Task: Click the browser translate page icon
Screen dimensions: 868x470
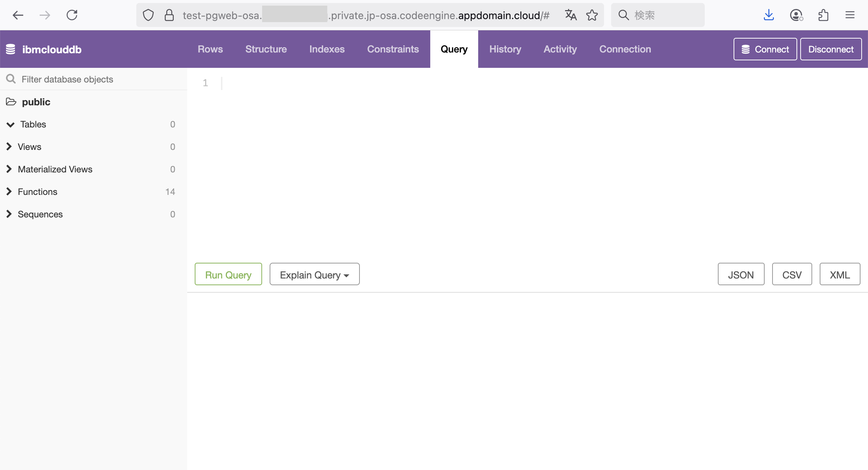Action: (x=571, y=15)
